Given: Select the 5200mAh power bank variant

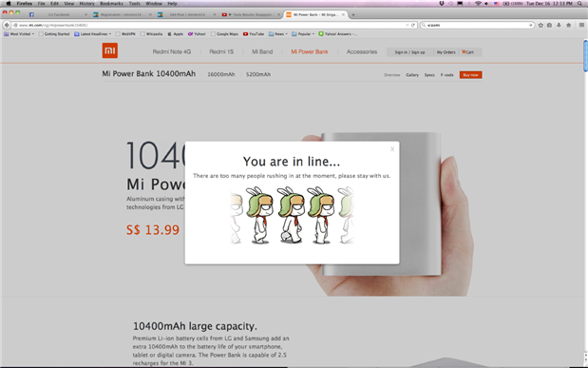Looking at the screenshot, I should pos(258,74).
